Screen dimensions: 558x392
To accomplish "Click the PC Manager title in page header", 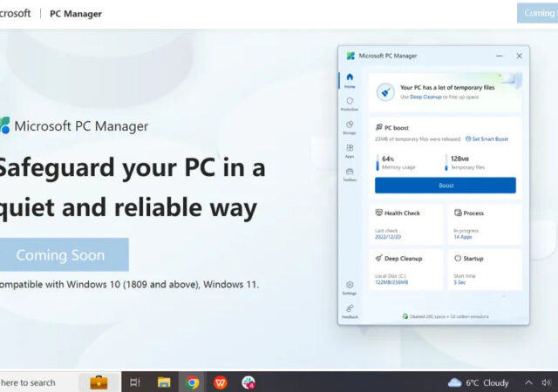I will [x=76, y=14].
